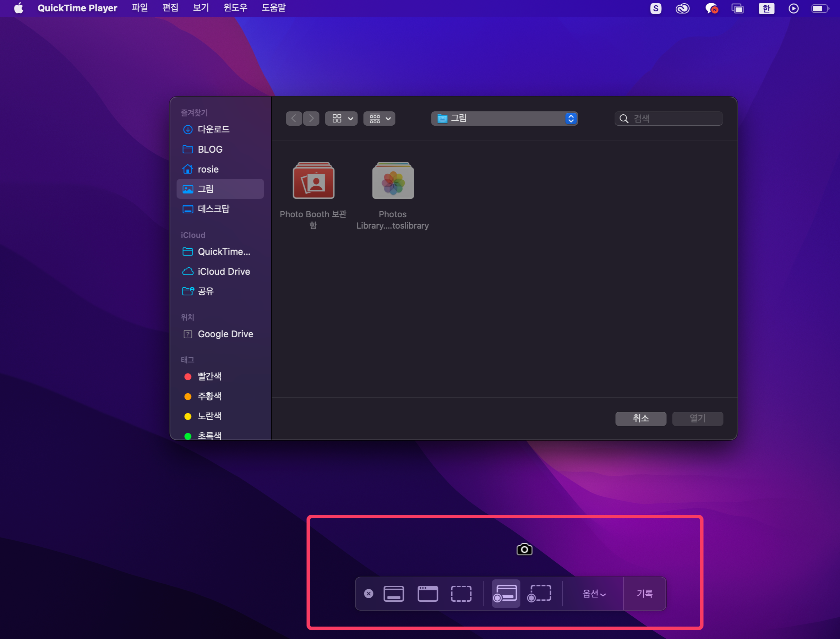Open the grouping options dropdown
Image resolution: width=840 pixels, height=639 pixels.
point(379,119)
